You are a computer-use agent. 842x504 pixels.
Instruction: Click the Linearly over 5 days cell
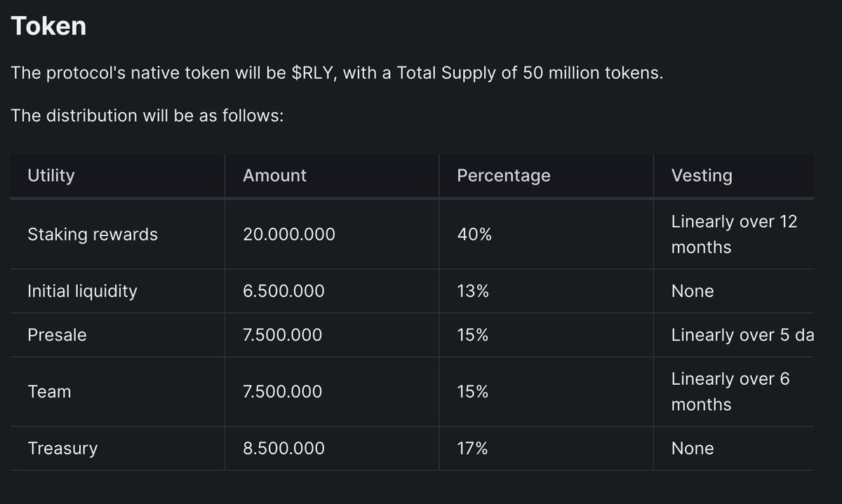742,335
